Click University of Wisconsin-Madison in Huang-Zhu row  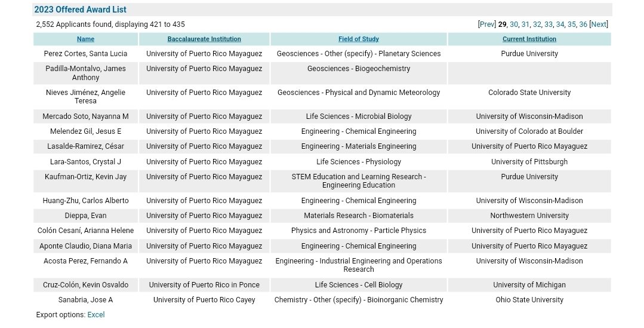tap(529, 201)
